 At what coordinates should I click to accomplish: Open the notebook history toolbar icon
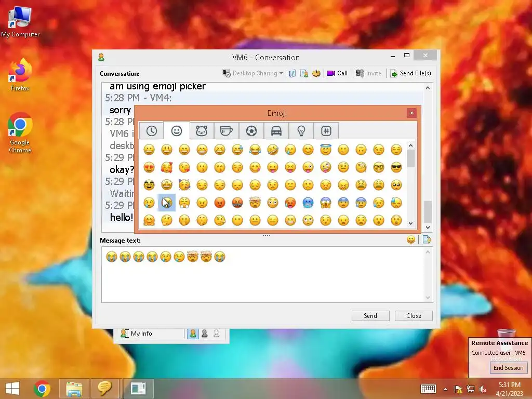click(292, 73)
